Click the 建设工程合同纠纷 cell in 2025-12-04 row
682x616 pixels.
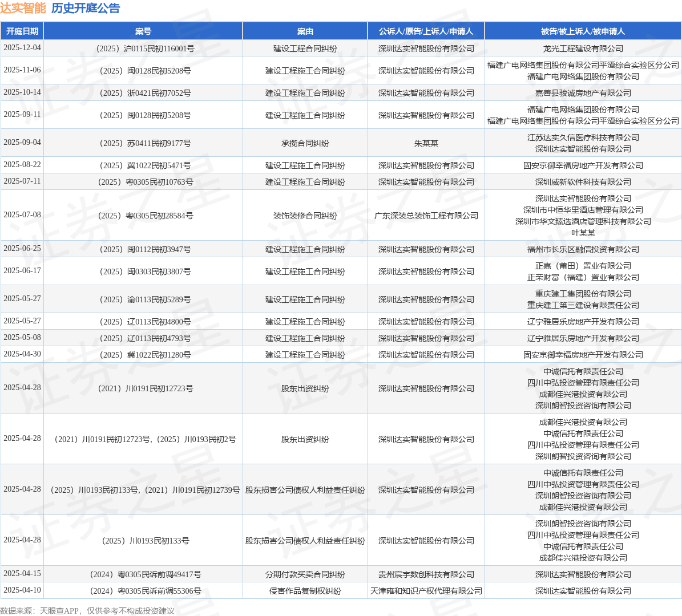tap(305, 48)
